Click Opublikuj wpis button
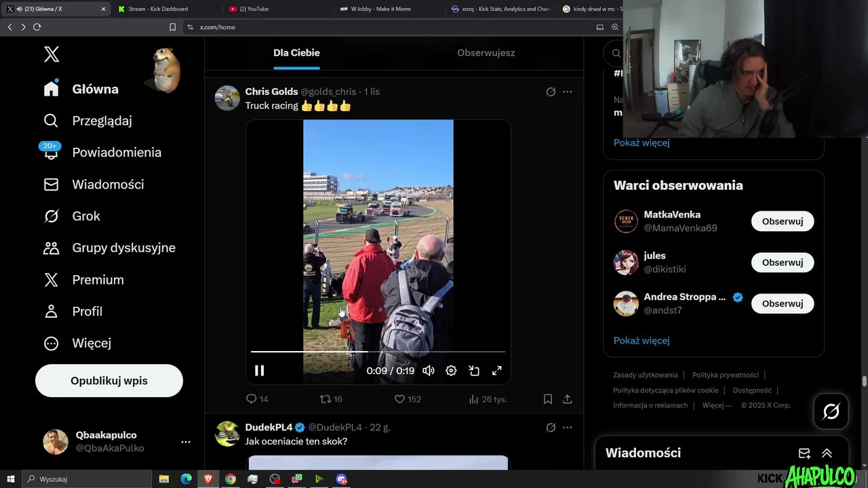 coord(109,381)
